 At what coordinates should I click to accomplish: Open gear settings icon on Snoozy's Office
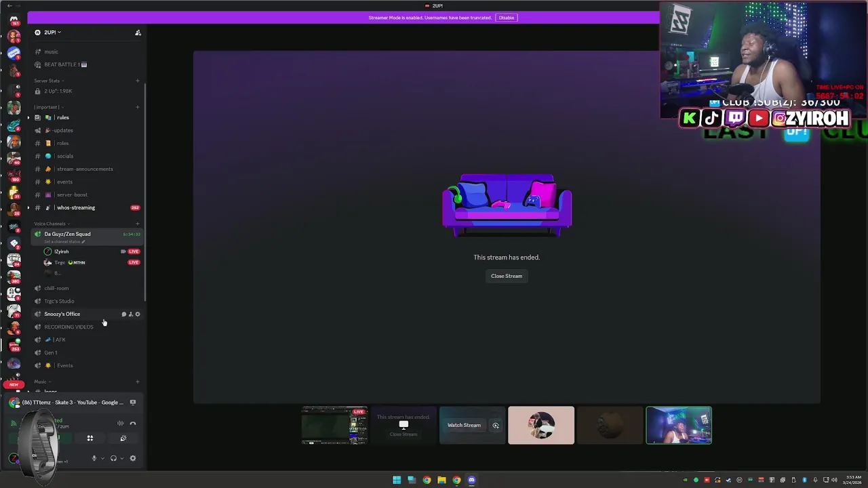click(138, 314)
